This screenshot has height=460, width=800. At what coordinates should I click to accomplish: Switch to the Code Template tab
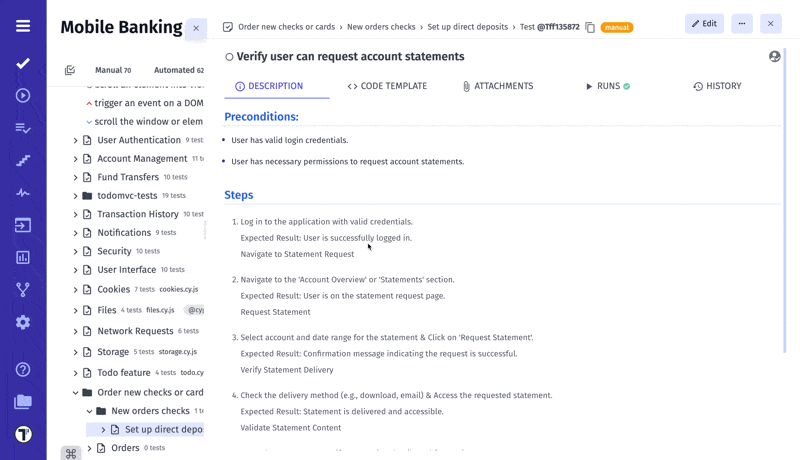coord(387,87)
